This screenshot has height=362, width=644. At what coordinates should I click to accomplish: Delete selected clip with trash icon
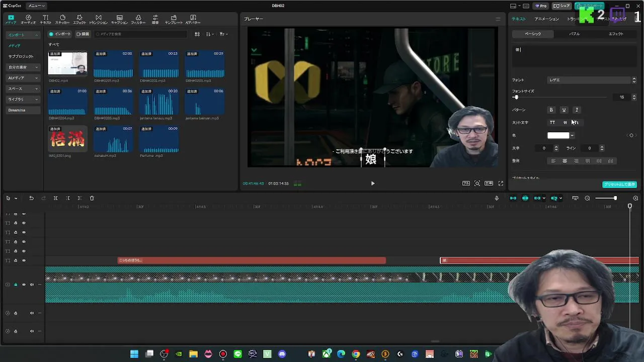[x=92, y=198]
